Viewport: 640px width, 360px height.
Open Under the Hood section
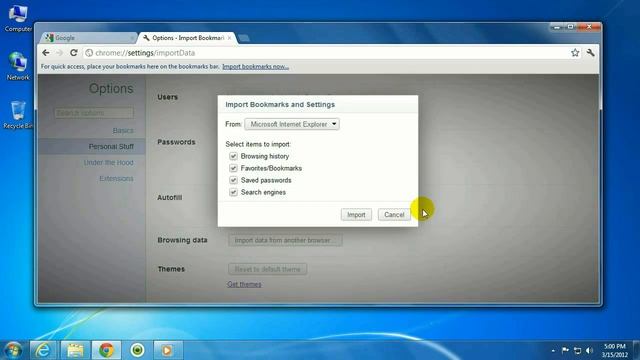tap(109, 162)
